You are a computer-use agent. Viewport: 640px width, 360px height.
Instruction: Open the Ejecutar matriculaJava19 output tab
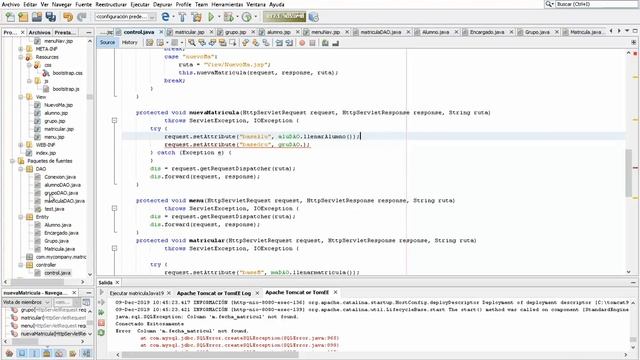point(136,293)
